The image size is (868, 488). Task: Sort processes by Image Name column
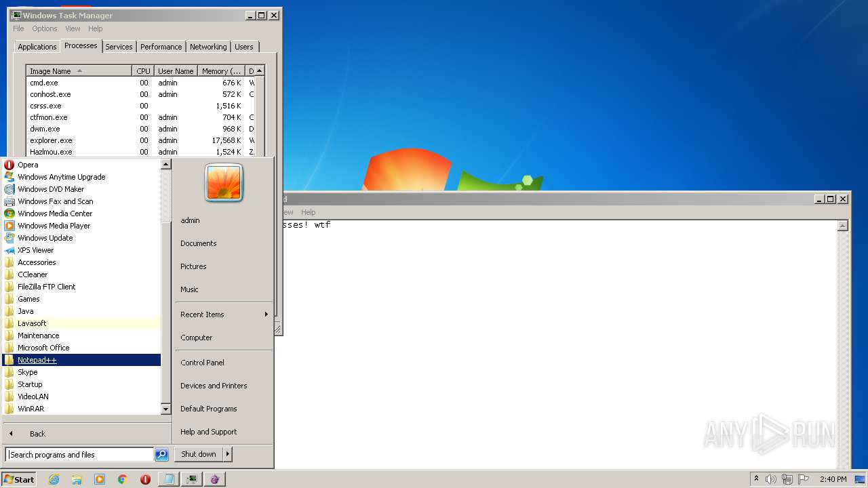click(x=79, y=71)
